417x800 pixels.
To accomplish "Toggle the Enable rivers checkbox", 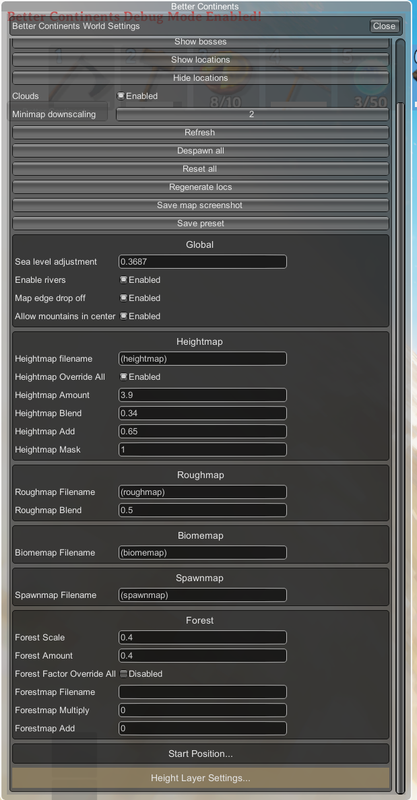I will click(123, 280).
